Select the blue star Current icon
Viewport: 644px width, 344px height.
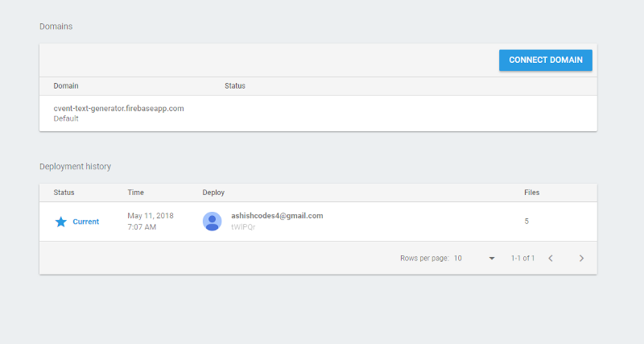point(61,222)
